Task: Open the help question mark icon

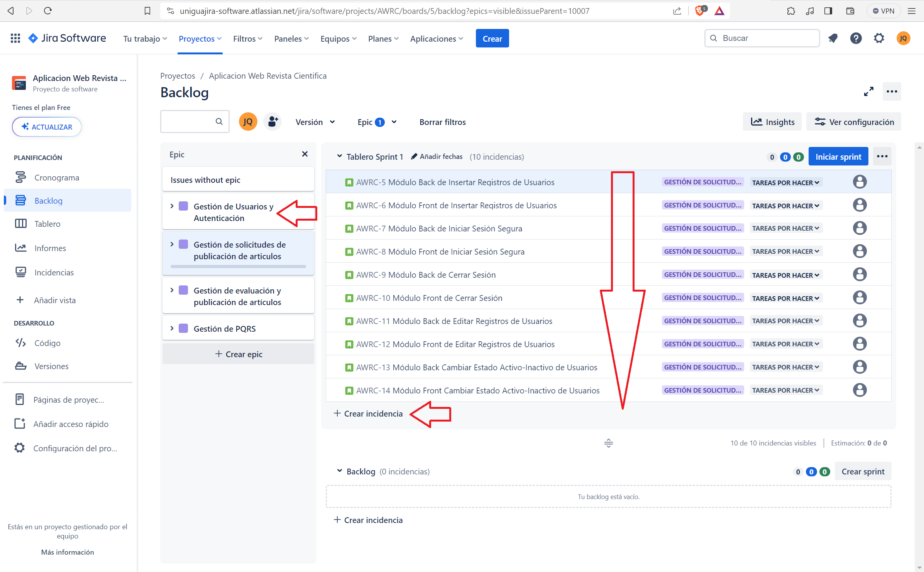Action: click(x=856, y=38)
